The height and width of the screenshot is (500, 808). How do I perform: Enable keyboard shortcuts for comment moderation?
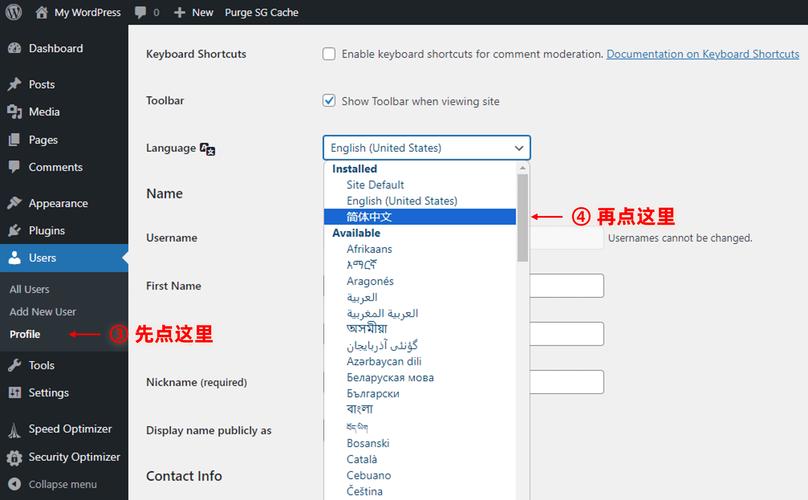(329, 54)
